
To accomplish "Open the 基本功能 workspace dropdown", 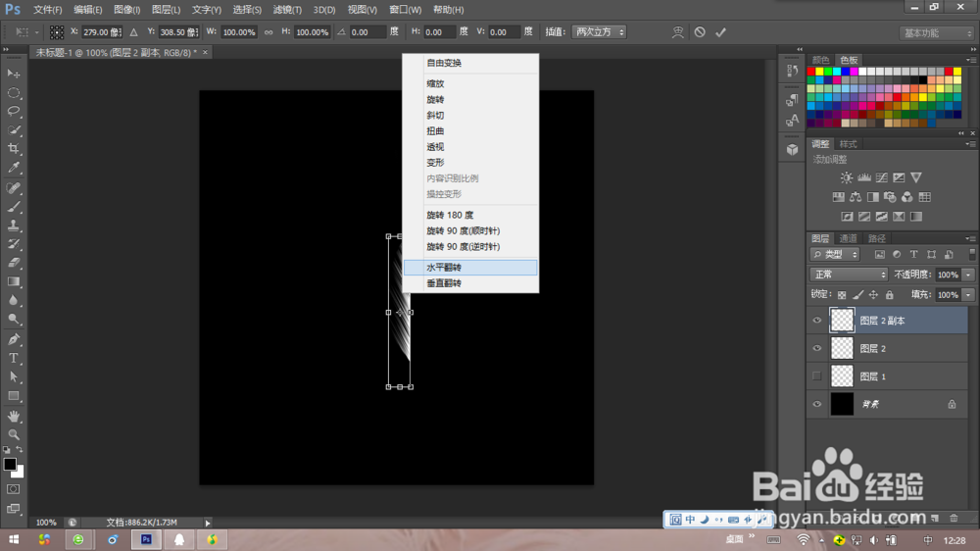I will (x=938, y=33).
